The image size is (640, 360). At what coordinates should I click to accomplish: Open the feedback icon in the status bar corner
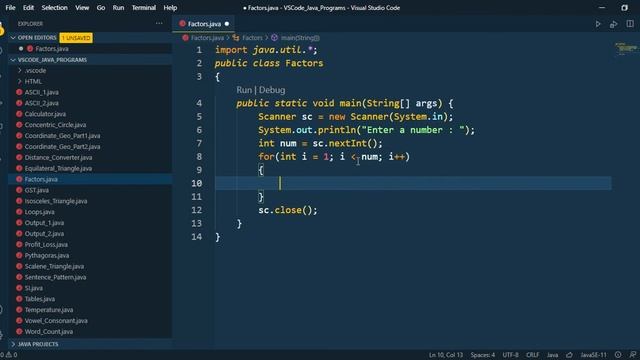point(633,355)
